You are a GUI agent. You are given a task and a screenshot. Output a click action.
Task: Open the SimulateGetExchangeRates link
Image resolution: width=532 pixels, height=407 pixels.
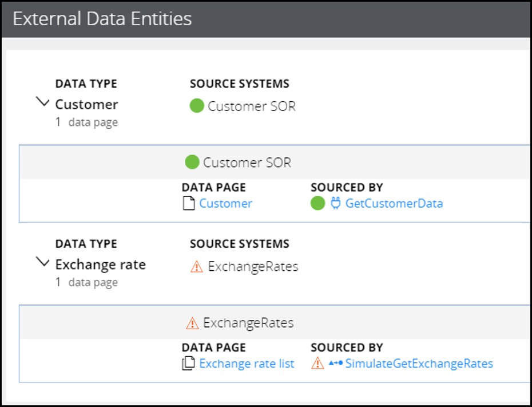[419, 363]
